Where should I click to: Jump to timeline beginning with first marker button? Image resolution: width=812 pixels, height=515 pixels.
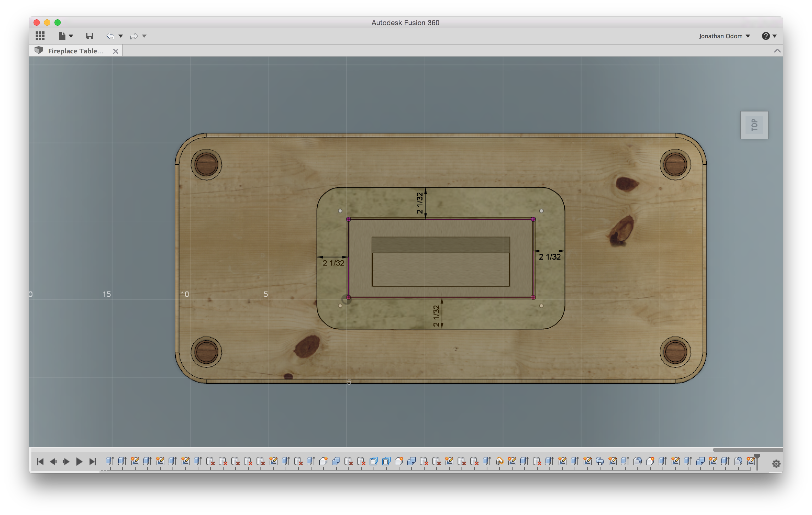click(41, 461)
